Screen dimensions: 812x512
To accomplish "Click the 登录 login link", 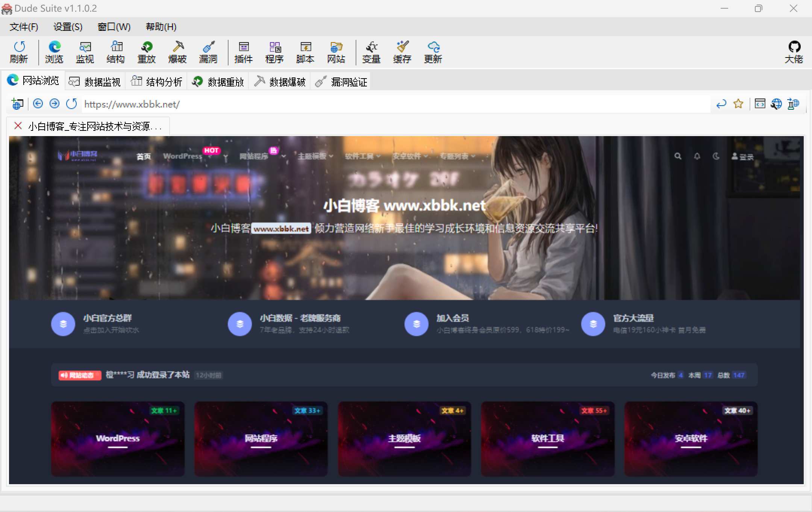I will 742,156.
